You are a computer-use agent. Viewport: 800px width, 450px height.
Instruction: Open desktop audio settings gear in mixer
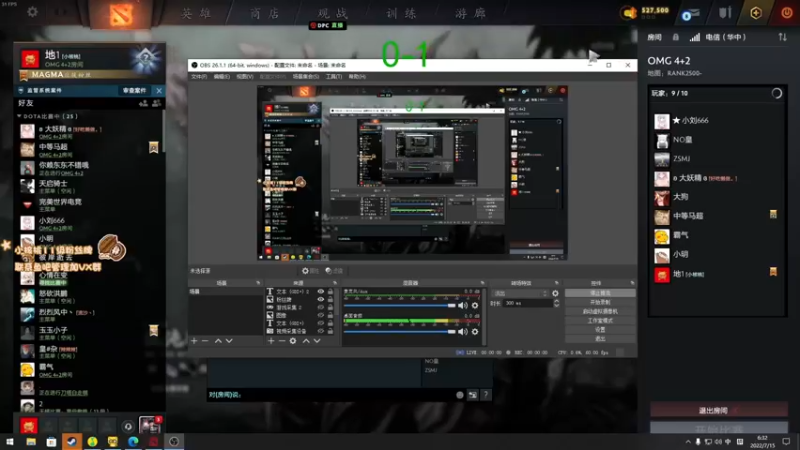click(x=475, y=332)
